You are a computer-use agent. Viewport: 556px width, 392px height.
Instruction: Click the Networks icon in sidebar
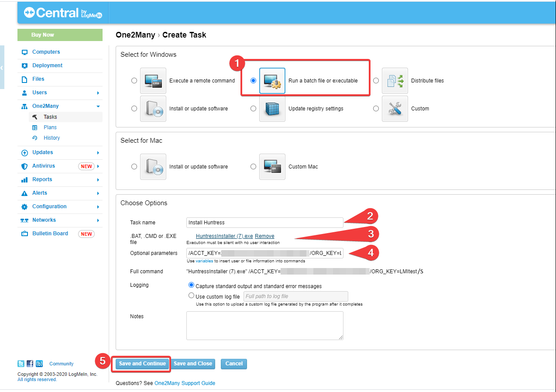[x=24, y=220]
